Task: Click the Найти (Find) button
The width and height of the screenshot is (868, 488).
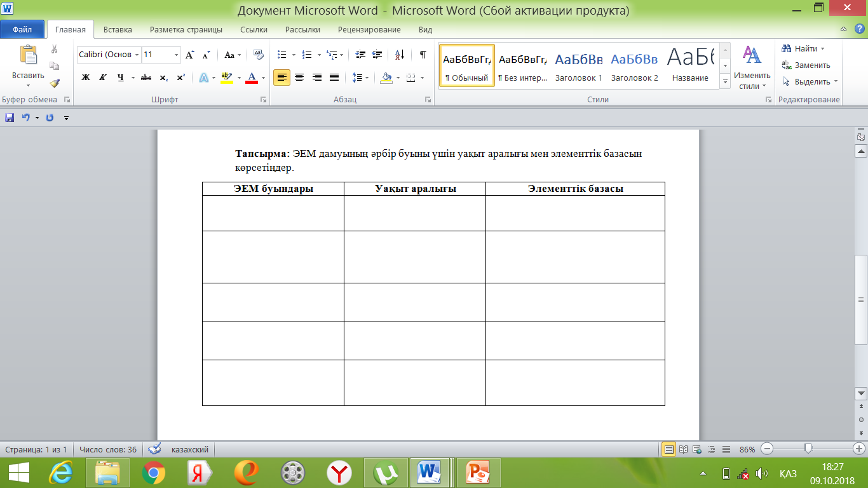Action: pyautogui.click(x=803, y=48)
